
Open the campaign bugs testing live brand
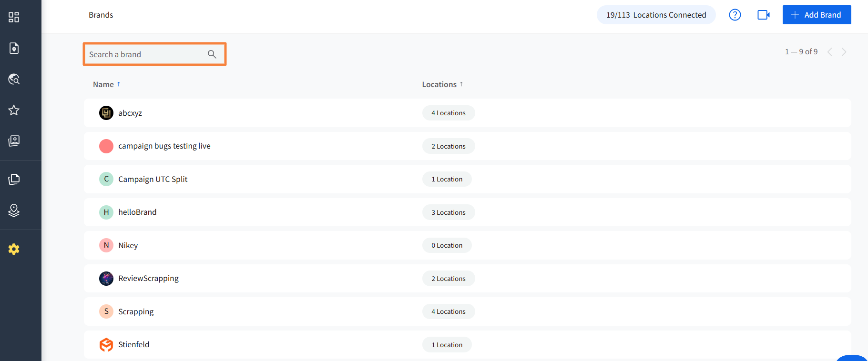pos(164,146)
